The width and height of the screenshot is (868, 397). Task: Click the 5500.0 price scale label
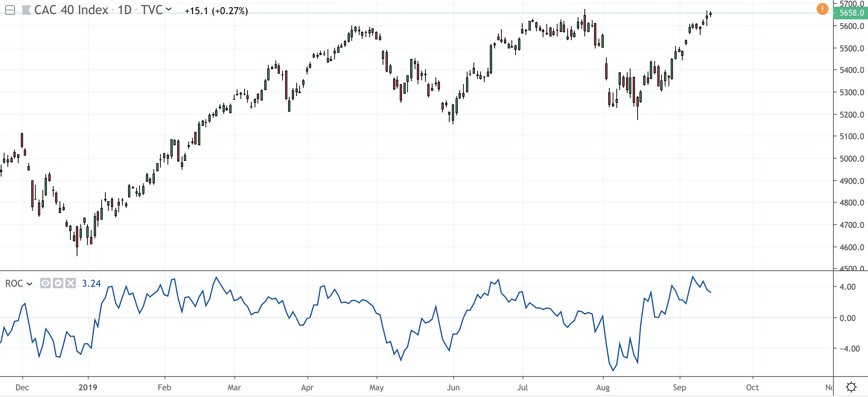coord(852,48)
